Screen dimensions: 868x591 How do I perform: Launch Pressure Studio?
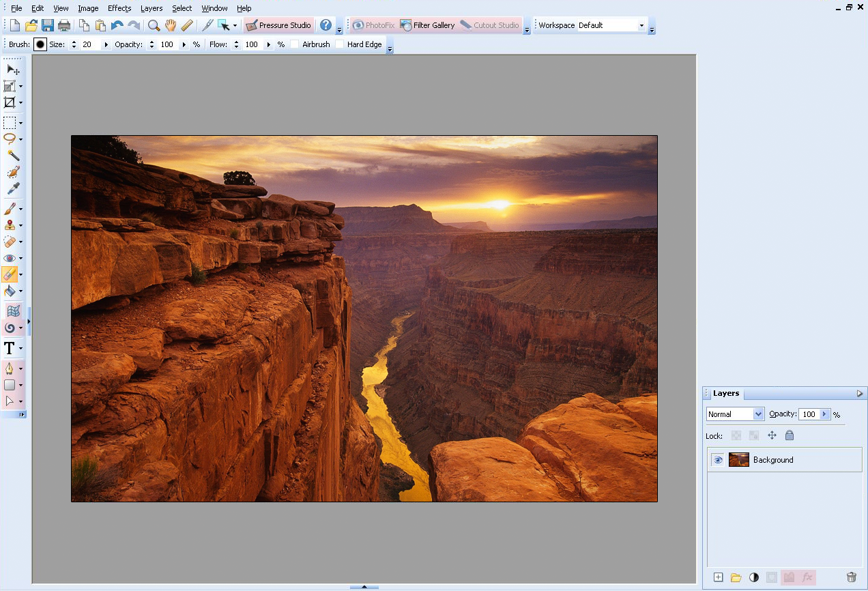[x=278, y=25]
